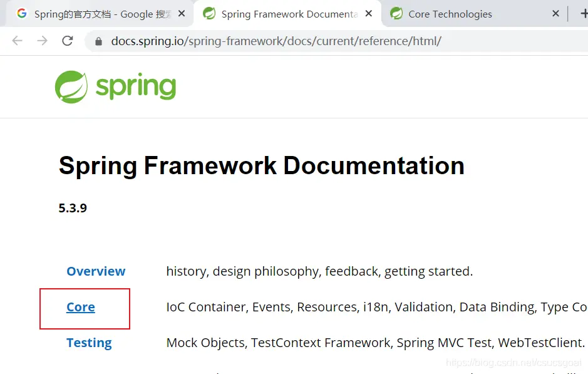Open a new browser tab
This screenshot has height=374, width=588.
[x=584, y=14]
